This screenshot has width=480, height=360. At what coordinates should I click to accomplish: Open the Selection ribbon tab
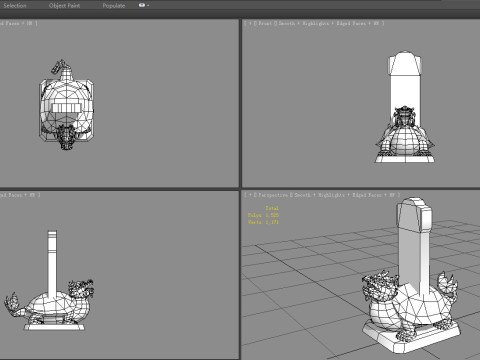15,5
